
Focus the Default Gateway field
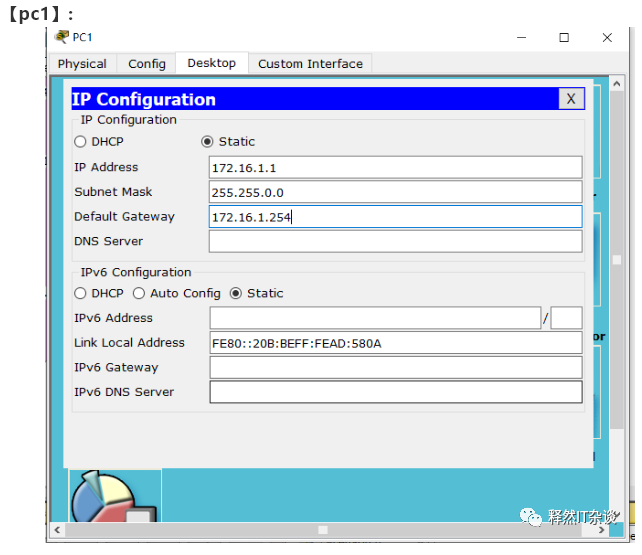point(396,217)
